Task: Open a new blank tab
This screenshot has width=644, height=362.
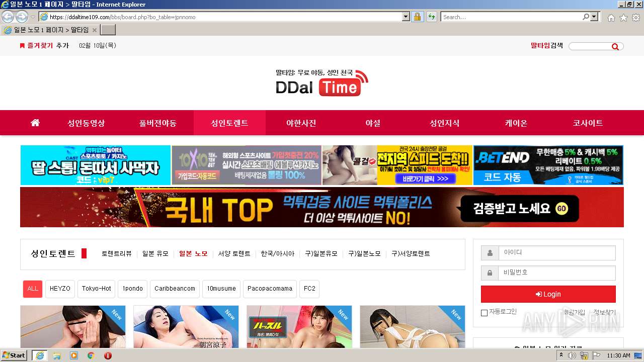Action: pyautogui.click(x=108, y=30)
